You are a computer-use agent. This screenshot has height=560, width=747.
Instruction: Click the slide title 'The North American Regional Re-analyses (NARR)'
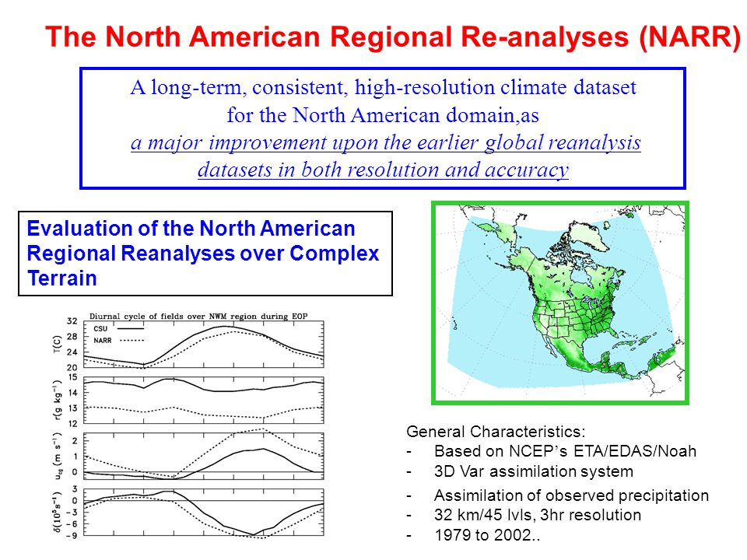[392, 37]
